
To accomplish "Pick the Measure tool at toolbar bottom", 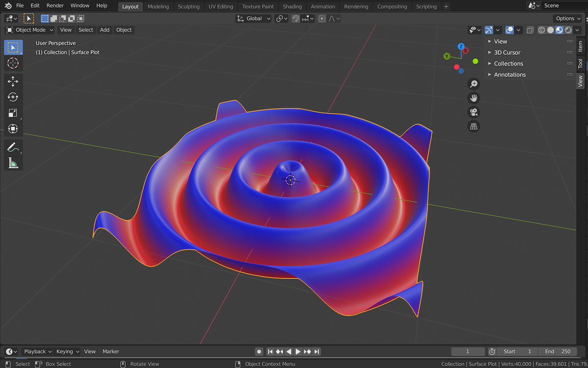I will [13, 162].
